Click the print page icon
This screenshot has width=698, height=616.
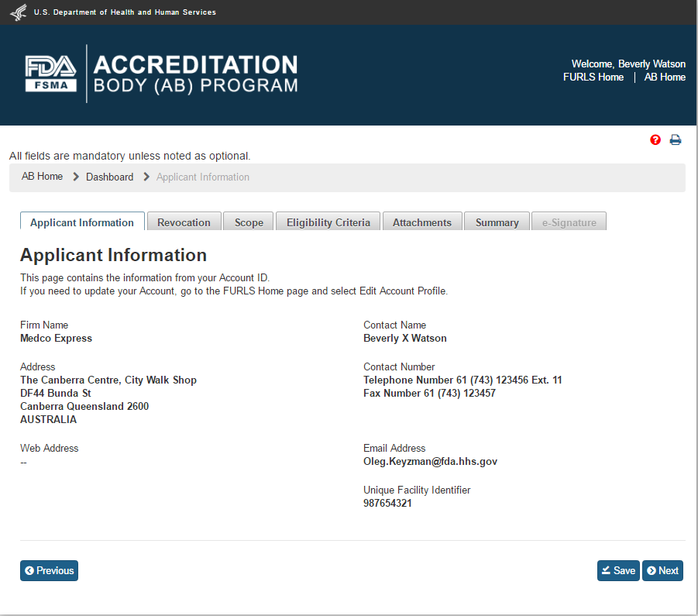point(676,140)
